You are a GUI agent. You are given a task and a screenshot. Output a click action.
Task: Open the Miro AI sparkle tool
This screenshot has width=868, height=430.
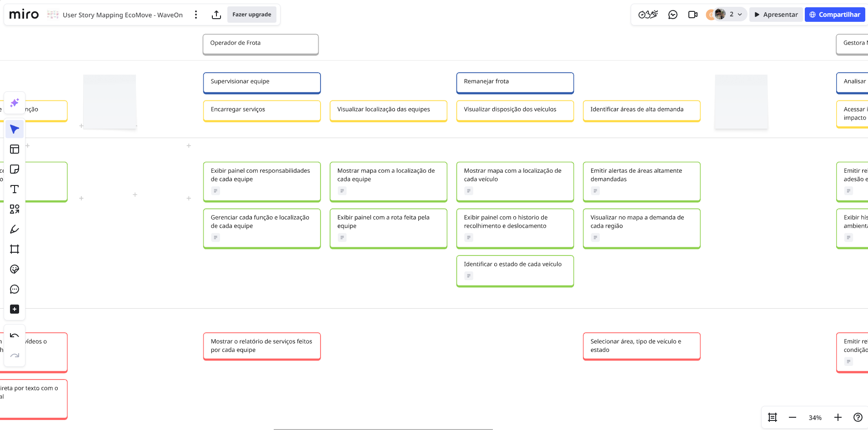point(15,103)
